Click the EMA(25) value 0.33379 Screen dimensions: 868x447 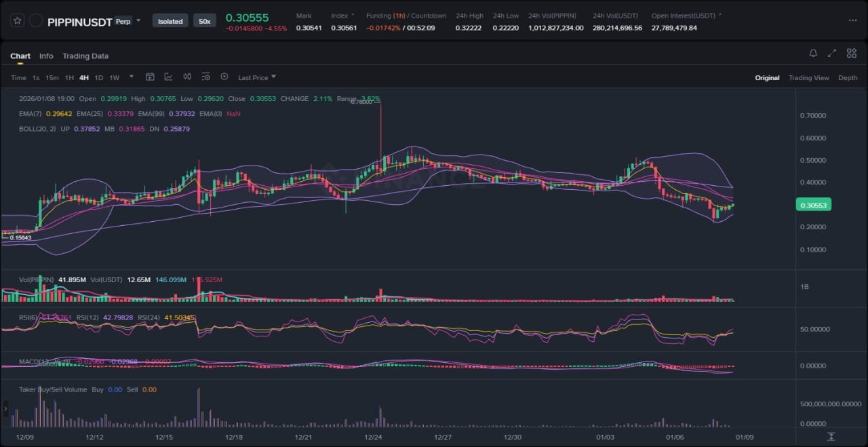tap(121, 114)
